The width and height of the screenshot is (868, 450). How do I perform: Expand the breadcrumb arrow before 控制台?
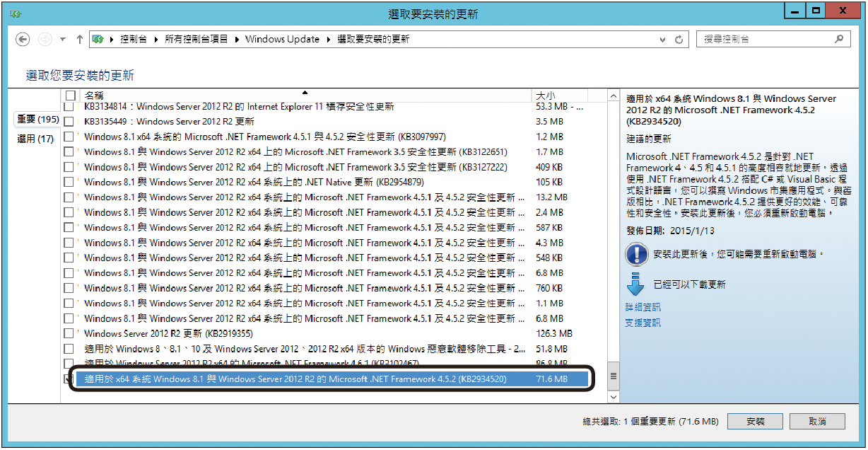tap(112, 40)
